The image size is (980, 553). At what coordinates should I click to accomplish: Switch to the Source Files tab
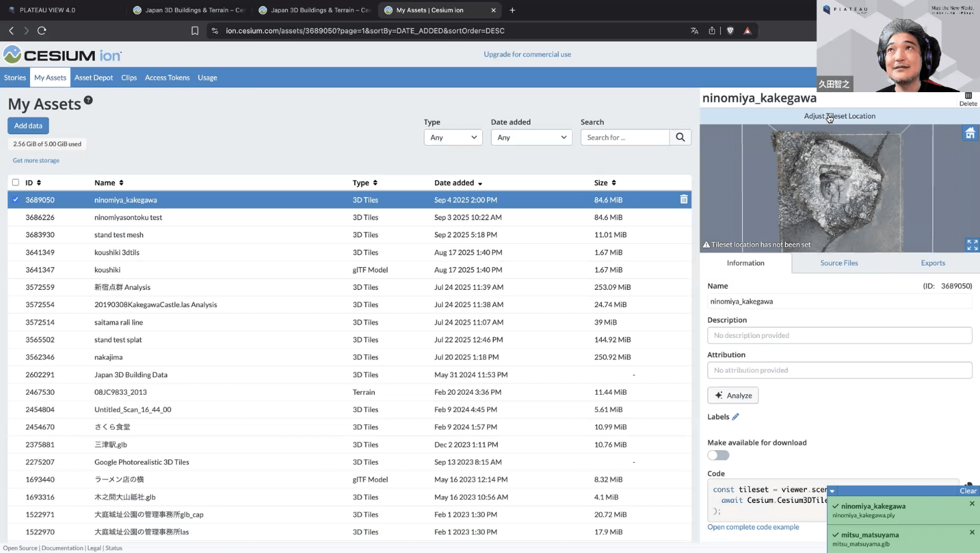click(839, 263)
